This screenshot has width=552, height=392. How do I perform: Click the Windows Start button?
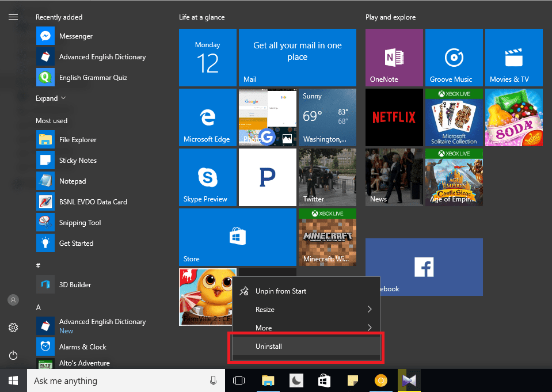coord(13,380)
